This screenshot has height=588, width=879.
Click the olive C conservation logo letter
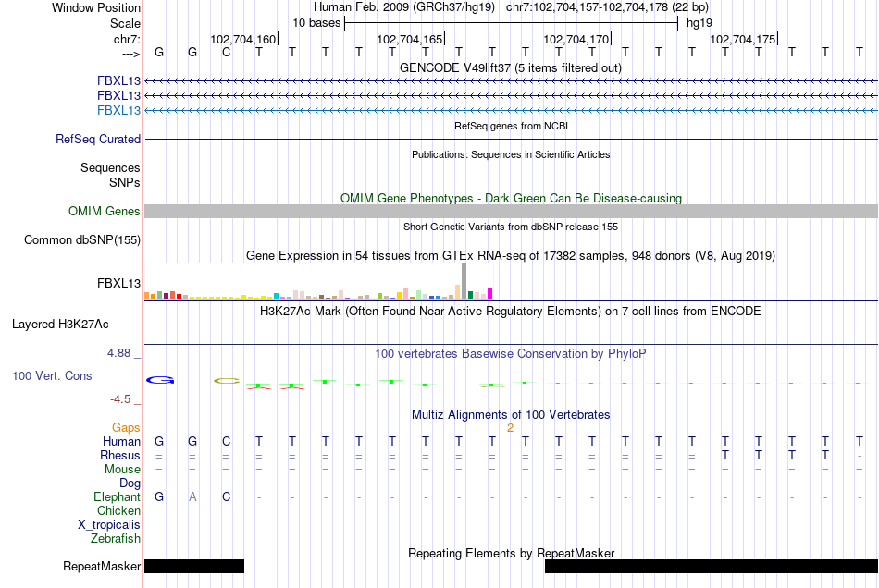(x=227, y=381)
